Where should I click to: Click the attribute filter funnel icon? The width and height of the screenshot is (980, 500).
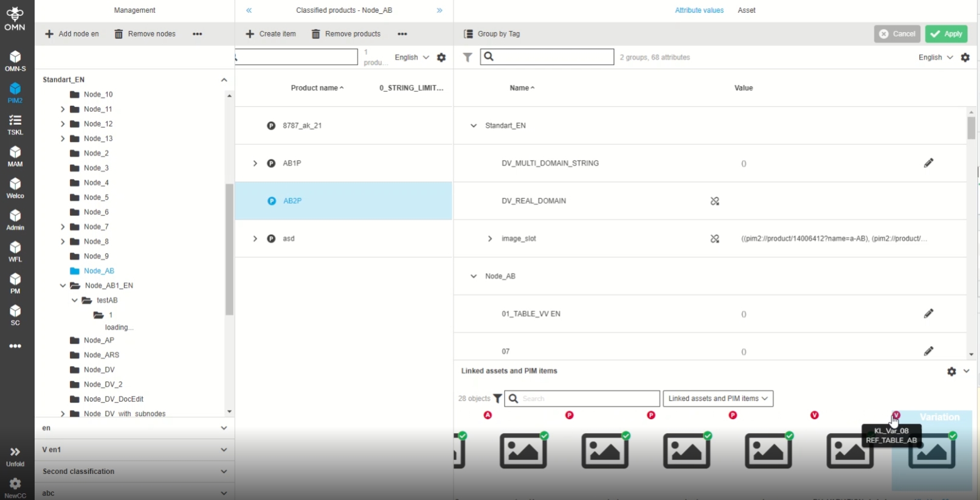click(x=468, y=57)
